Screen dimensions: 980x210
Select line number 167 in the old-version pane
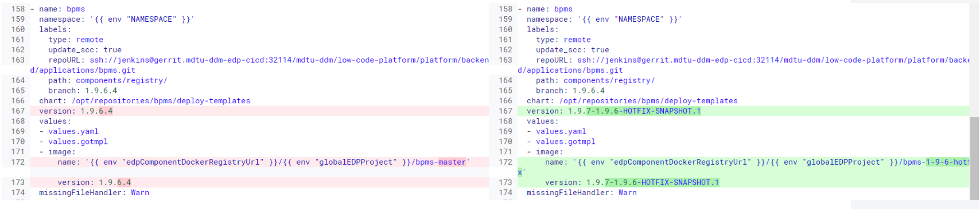[18, 111]
